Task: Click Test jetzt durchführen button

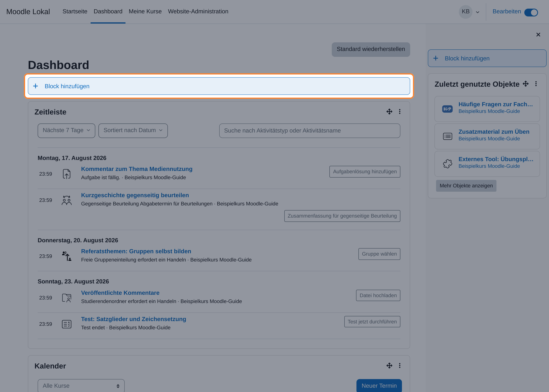Action: (372, 322)
